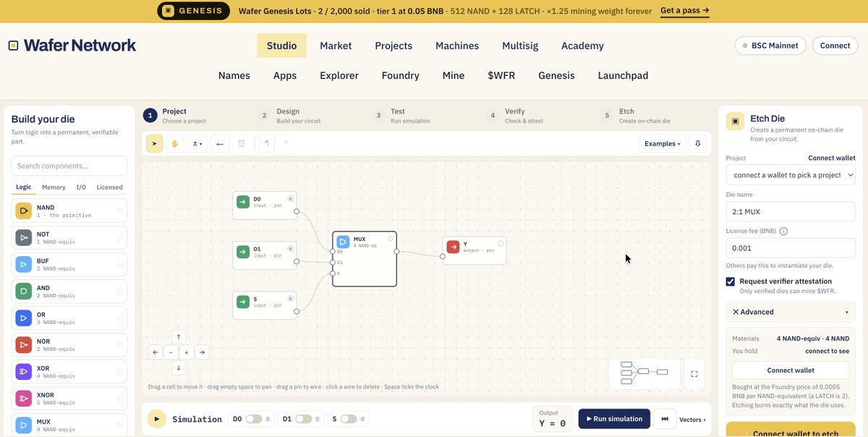This screenshot has height=437, width=868.
Task: Expand the Advanced section
Action: (x=791, y=312)
